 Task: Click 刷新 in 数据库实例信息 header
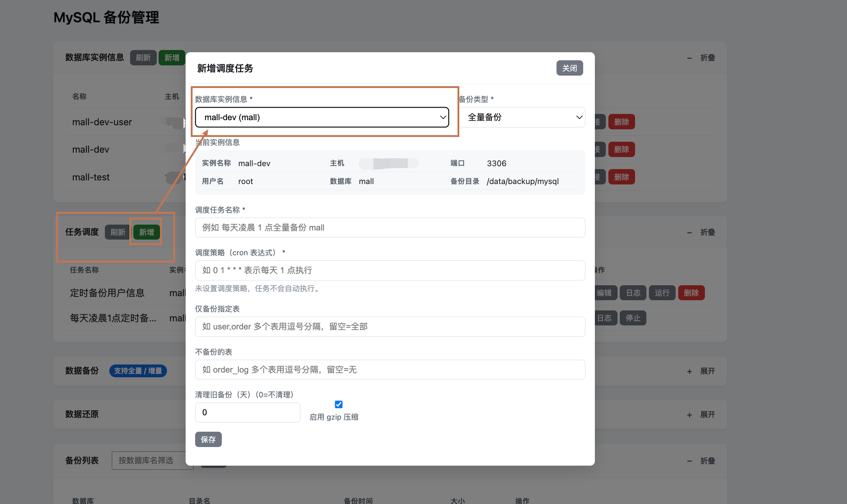[143, 58]
